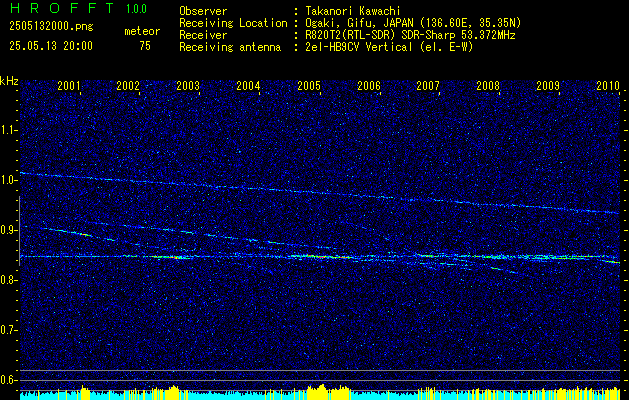
Task: Click the 2006 time axis label
Action: [369, 86]
